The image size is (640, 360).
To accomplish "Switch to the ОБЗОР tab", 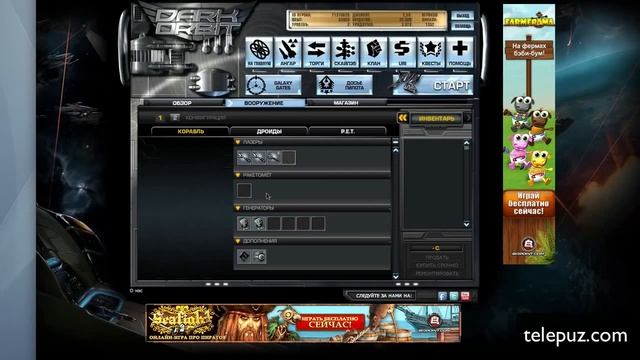I will (182, 103).
